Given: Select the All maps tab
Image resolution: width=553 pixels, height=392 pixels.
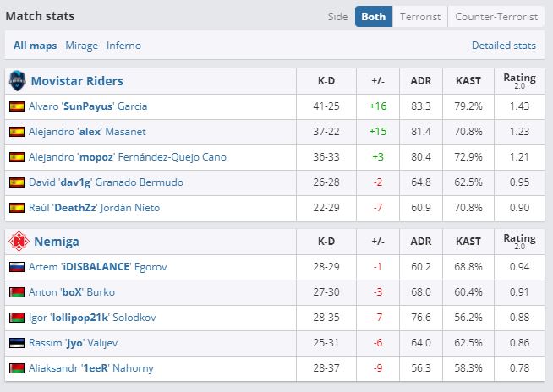Looking at the screenshot, I should pyautogui.click(x=36, y=46).
